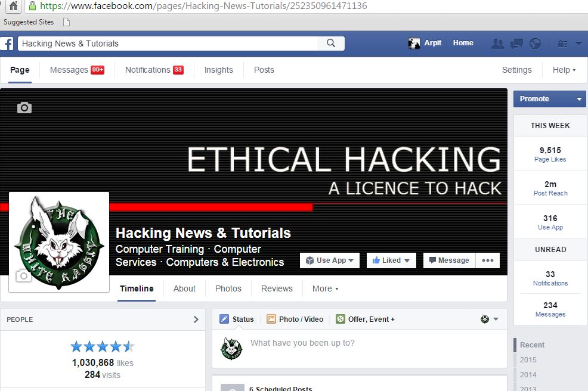This screenshot has height=391, width=588.
Task: Switch to the Insights tab
Action: click(218, 70)
